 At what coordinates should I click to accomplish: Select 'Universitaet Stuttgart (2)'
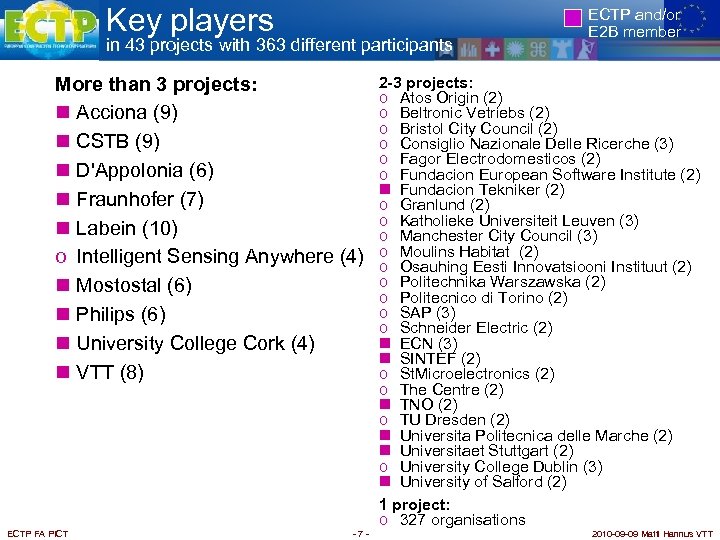tap(486, 451)
